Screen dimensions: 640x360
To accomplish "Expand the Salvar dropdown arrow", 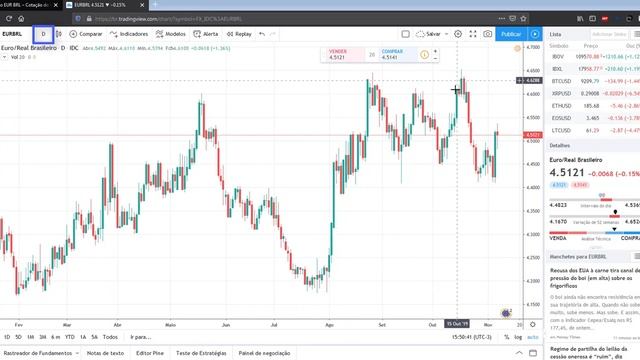I will click(x=446, y=34).
